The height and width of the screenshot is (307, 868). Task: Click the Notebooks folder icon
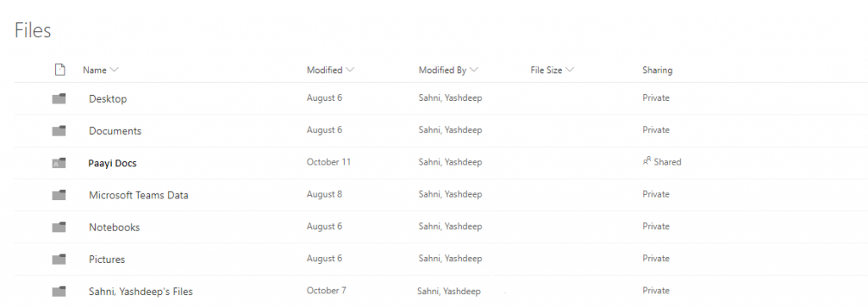(x=59, y=227)
